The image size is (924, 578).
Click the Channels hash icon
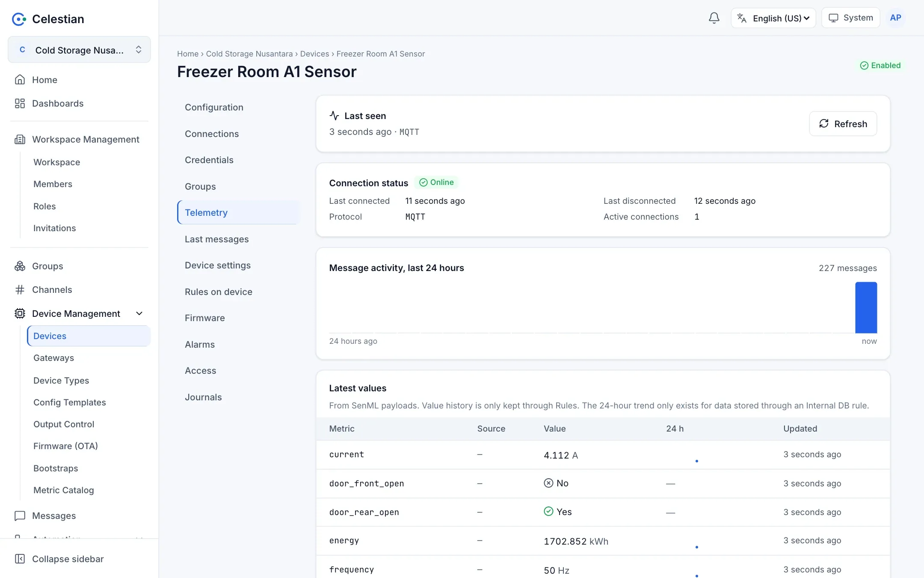point(20,289)
